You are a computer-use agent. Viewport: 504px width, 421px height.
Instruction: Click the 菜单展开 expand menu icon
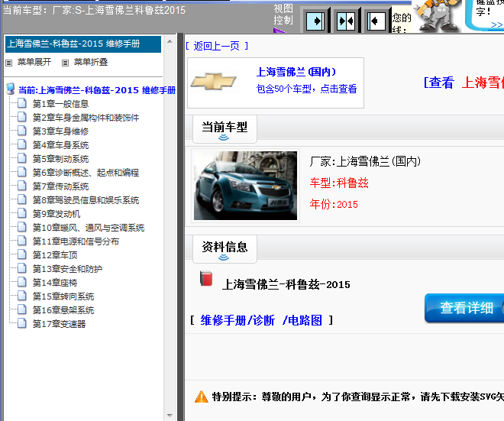[x=9, y=63]
